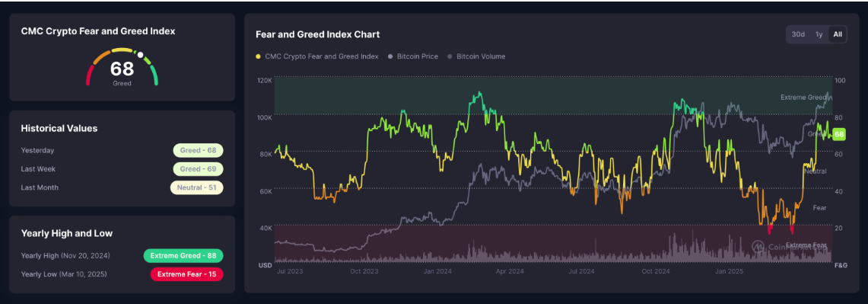Switch chart to 1y range
This screenshot has height=304, width=868.
click(x=819, y=34)
